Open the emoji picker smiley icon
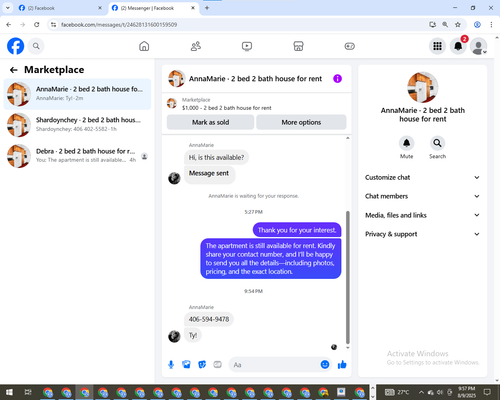Viewport: 500px width, 400px height. pos(325,365)
